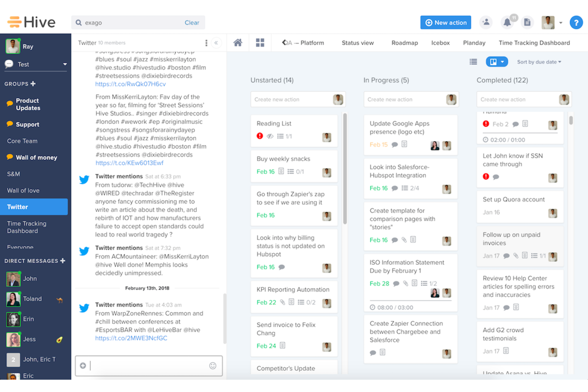Viewport: 588px width, 392px height.
Task: Expand the Test workspace dropdown
Action: coord(65,64)
